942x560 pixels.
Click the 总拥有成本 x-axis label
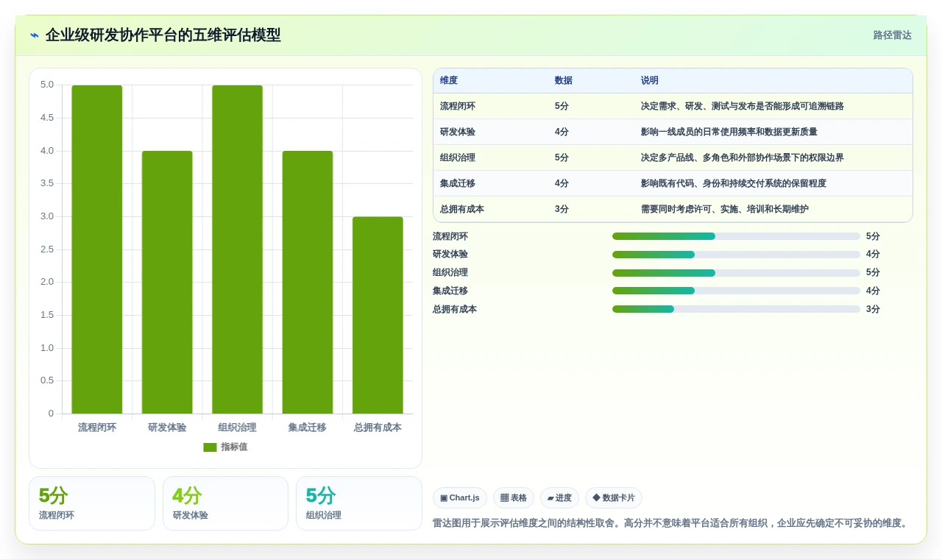pyautogui.click(x=378, y=428)
